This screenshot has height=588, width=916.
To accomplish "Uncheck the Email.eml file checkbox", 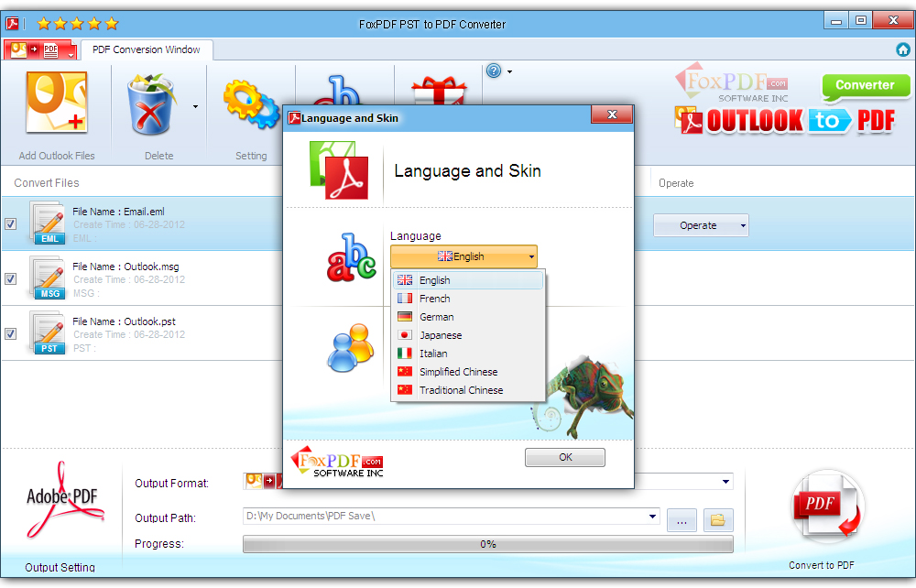I will pos(10,223).
